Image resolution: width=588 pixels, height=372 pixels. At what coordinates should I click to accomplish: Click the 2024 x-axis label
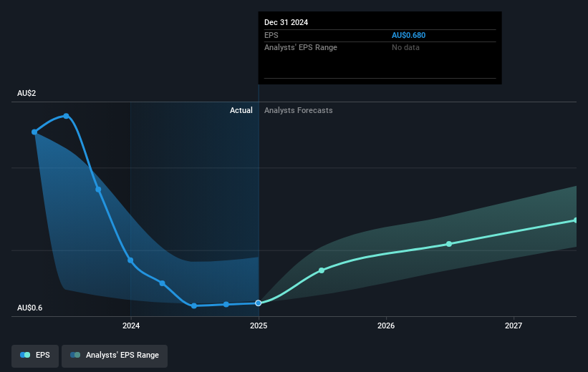pyautogui.click(x=131, y=325)
